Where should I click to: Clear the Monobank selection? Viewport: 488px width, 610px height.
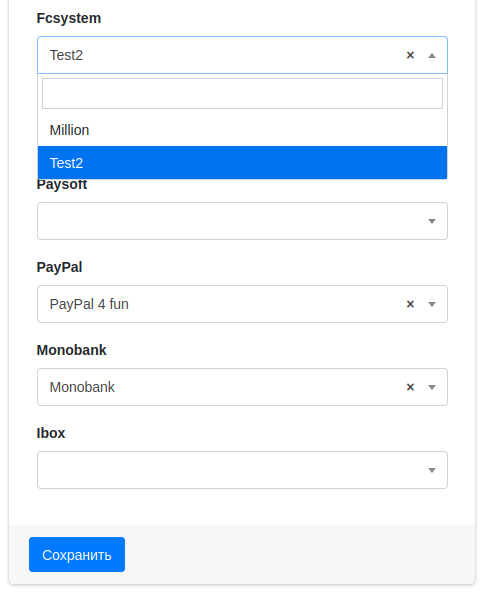[x=410, y=387]
